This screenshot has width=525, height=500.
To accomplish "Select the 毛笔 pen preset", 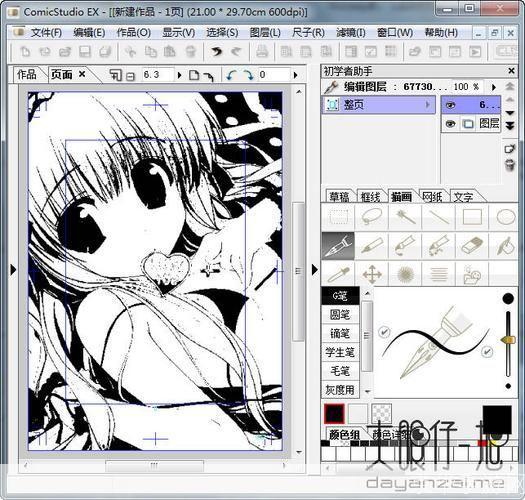I will [x=340, y=371].
